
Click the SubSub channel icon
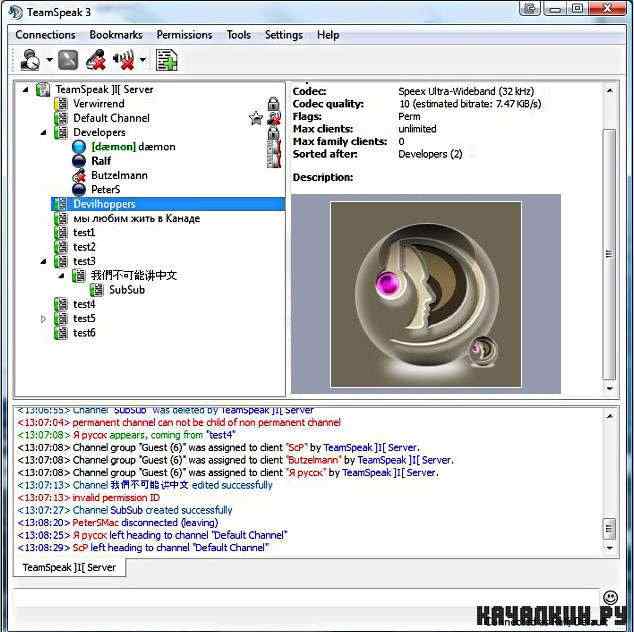coord(97,290)
